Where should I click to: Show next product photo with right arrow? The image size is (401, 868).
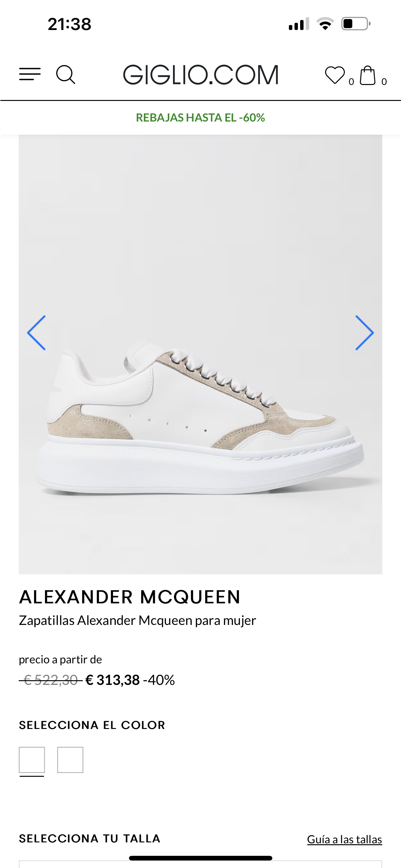pyautogui.click(x=365, y=332)
